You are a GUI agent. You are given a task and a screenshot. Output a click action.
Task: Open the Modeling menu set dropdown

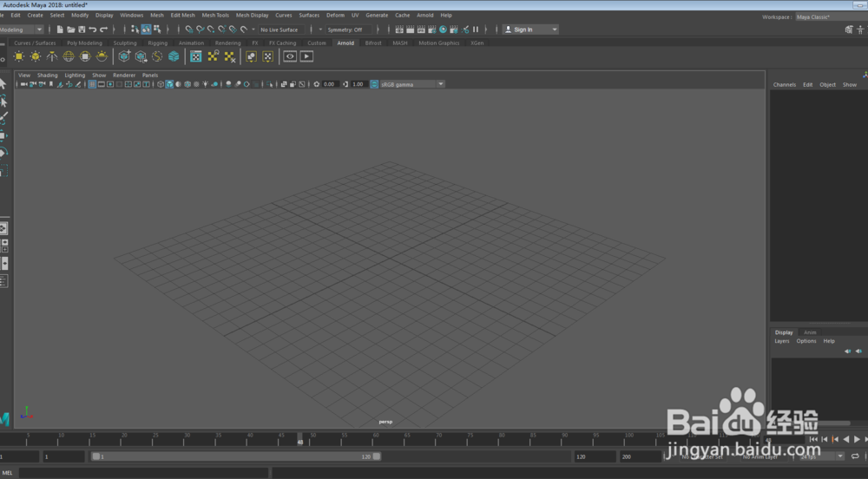[21, 30]
